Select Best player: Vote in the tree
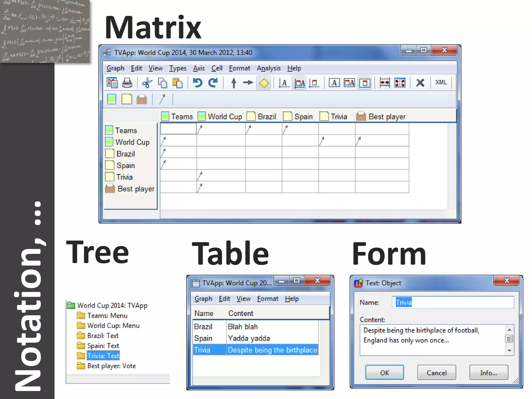The width and height of the screenshot is (532, 399). point(106,366)
